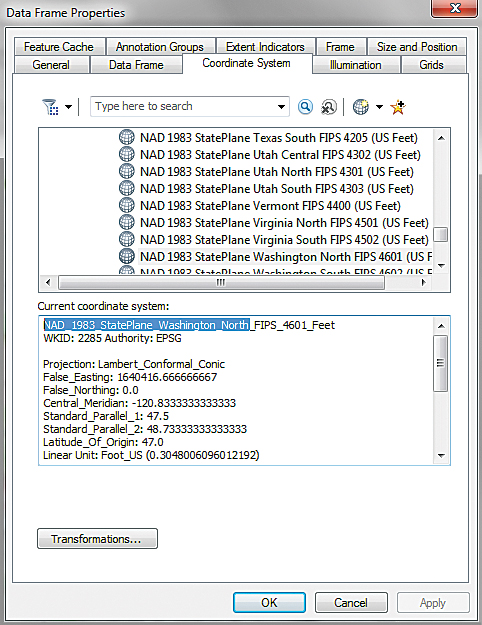Open the Transformations dialog

click(97, 539)
